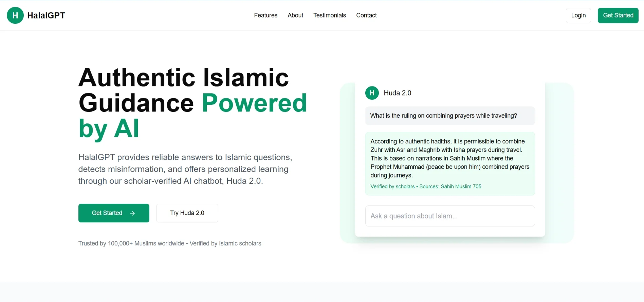
Task: Select the question about combining prayers
Action: [x=443, y=116]
